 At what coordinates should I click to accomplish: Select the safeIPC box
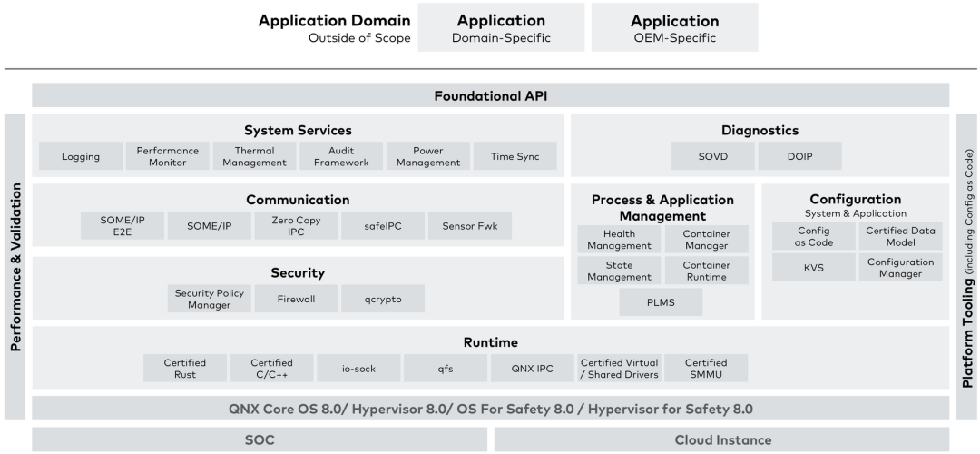pos(383,226)
